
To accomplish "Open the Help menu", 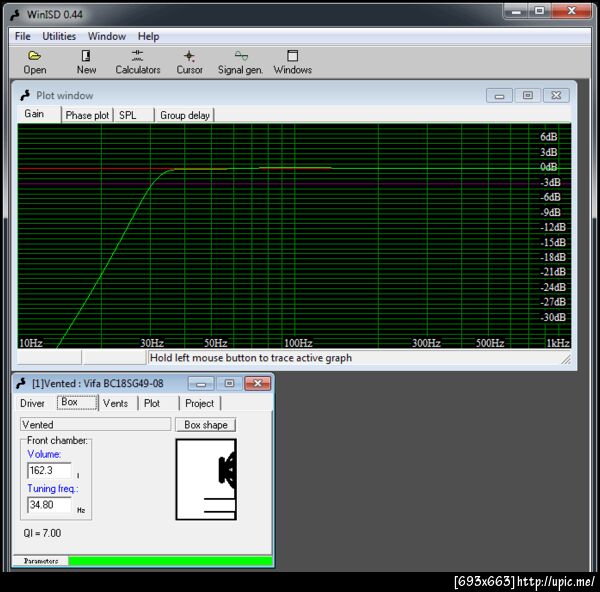I will (148, 36).
